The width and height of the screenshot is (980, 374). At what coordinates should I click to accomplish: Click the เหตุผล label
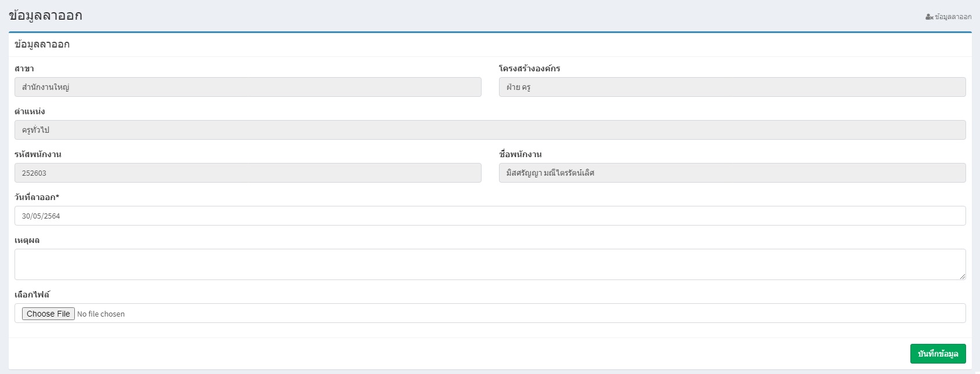pyautogui.click(x=27, y=240)
